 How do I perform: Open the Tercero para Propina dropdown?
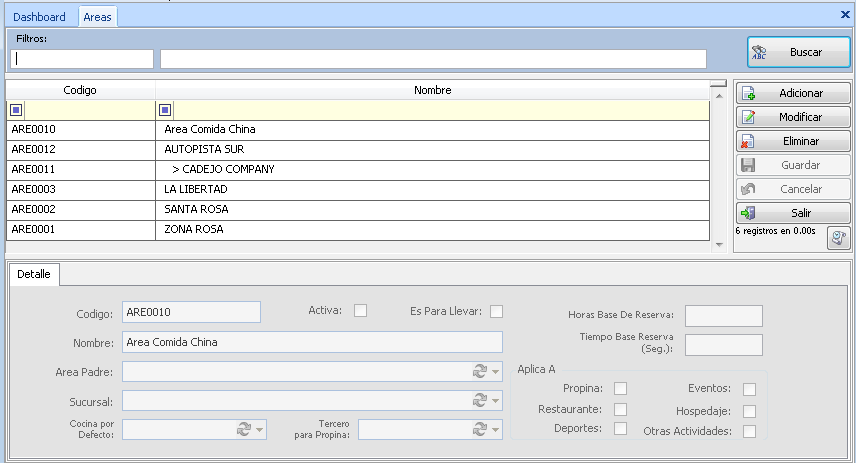[495, 430]
